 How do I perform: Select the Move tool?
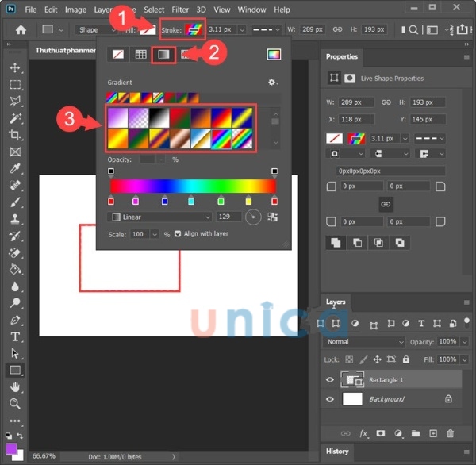click(x=15, y=67)
